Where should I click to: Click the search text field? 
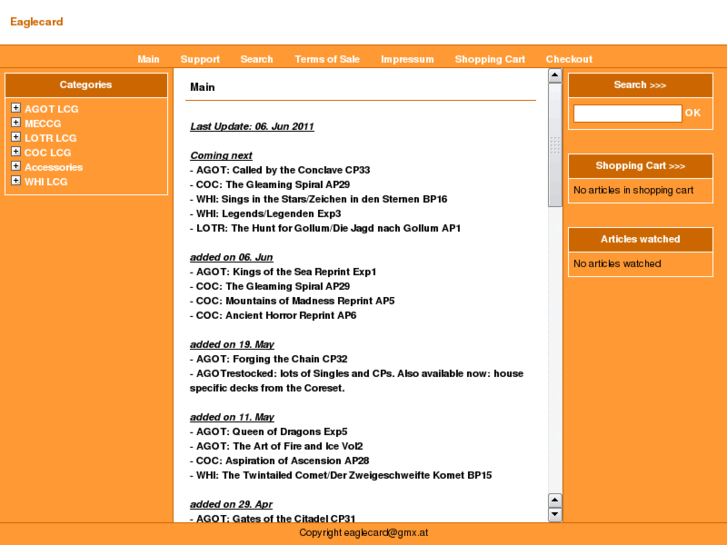coord(627,113)
